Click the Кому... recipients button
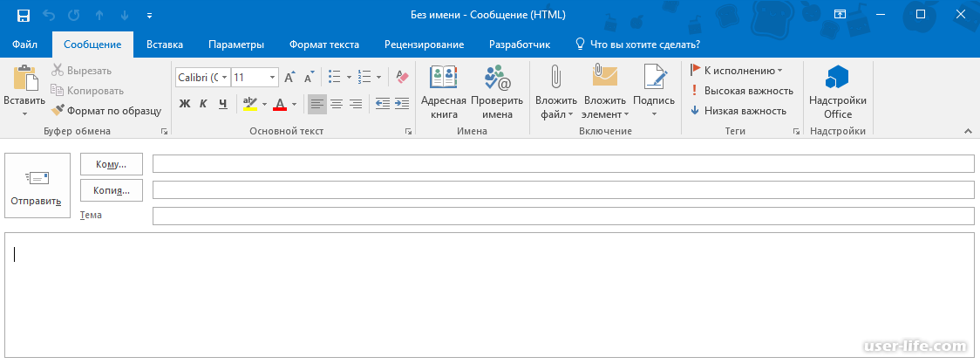This screenshot has height=364, width=980. (x=112, y=164)
